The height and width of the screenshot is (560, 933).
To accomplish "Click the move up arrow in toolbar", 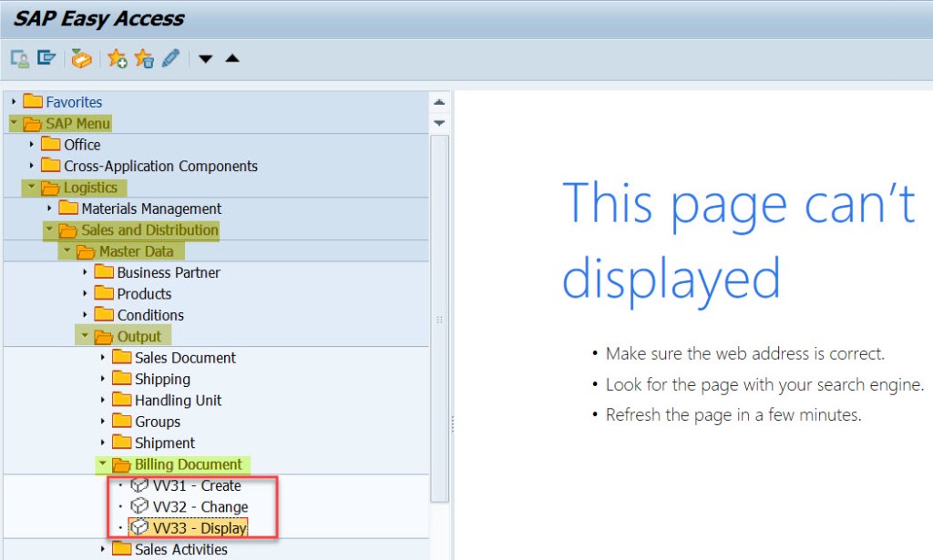I will [x=232, y=56].
